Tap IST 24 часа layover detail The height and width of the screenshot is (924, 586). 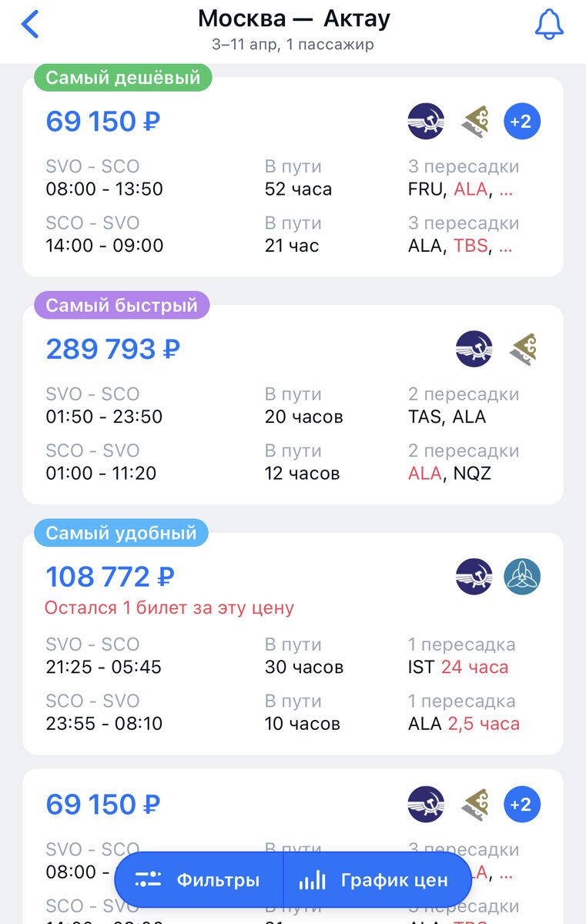click(458, 667)
